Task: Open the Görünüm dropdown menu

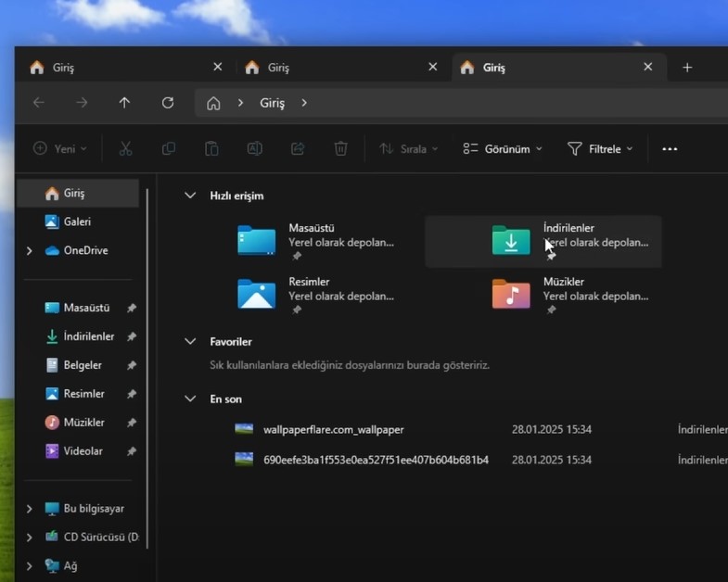Action: click(x=503, y=149)
